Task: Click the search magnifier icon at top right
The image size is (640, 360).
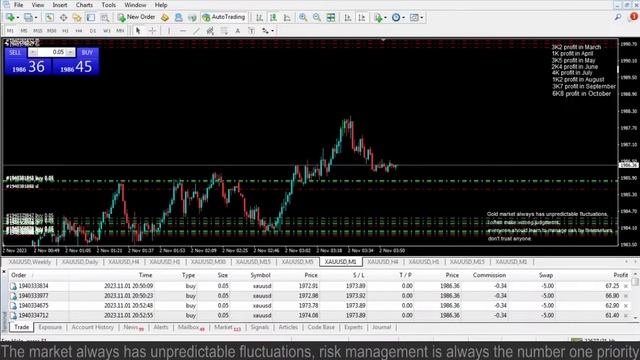Action: click(x=618, y=17)
